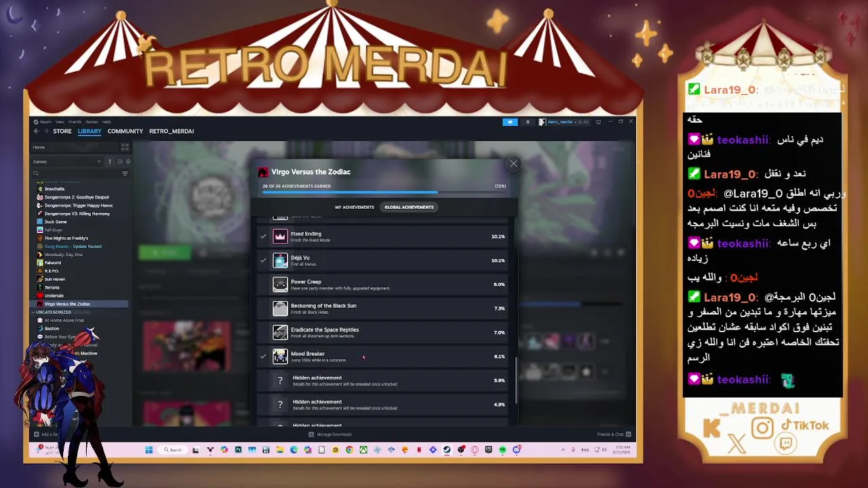Click the achievements progress bar
The height and width of the screenshot is (488, 868).
click(384, 192)
